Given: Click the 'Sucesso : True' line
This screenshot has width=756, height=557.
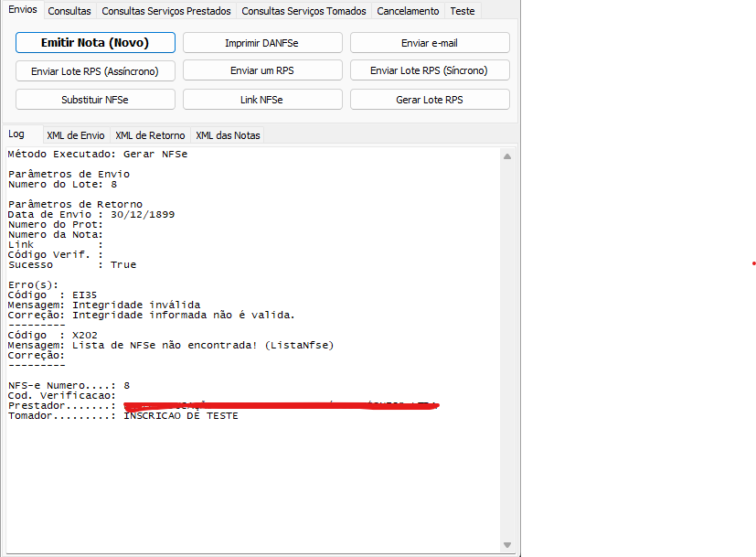Looking at the screenshot, I should coord(72,264).
